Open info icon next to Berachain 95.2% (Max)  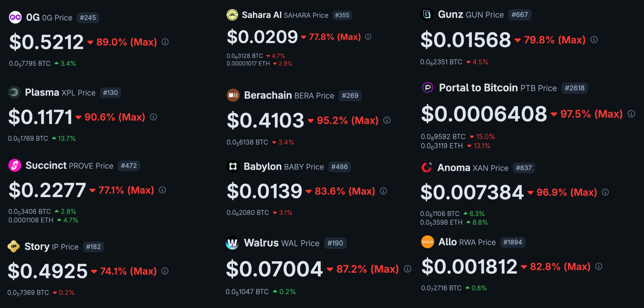[387, 120]
